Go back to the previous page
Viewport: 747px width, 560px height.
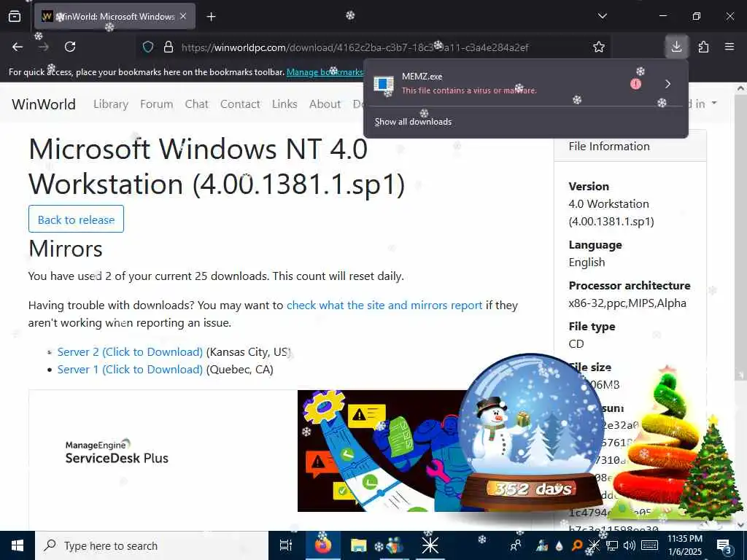pyautogui.click(x=18, y=47)
